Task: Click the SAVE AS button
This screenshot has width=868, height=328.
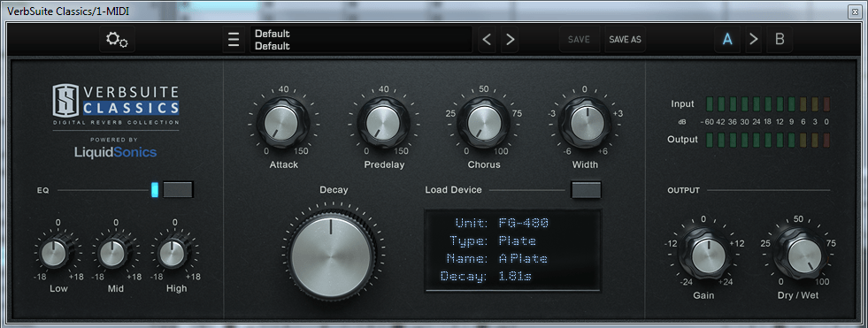Action: coord(625,39)
